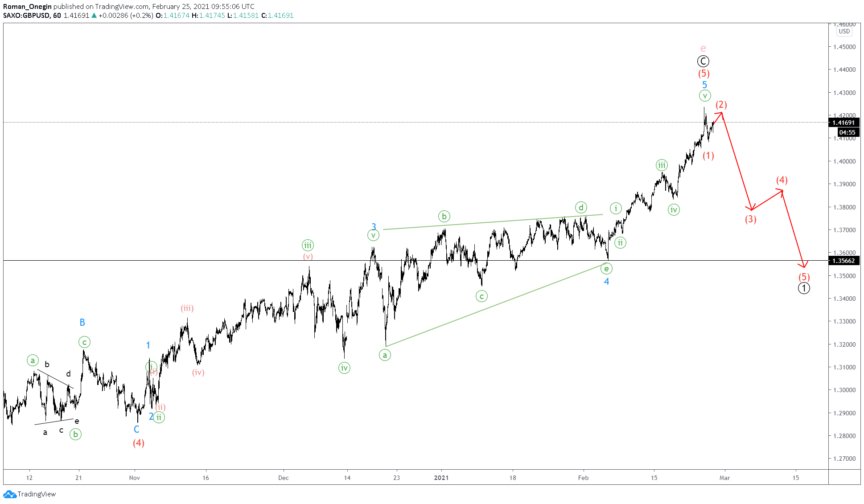Click the blue B wave label
Image resolution: width=864 pixels, height=504 pixels.
coord(82,322)
